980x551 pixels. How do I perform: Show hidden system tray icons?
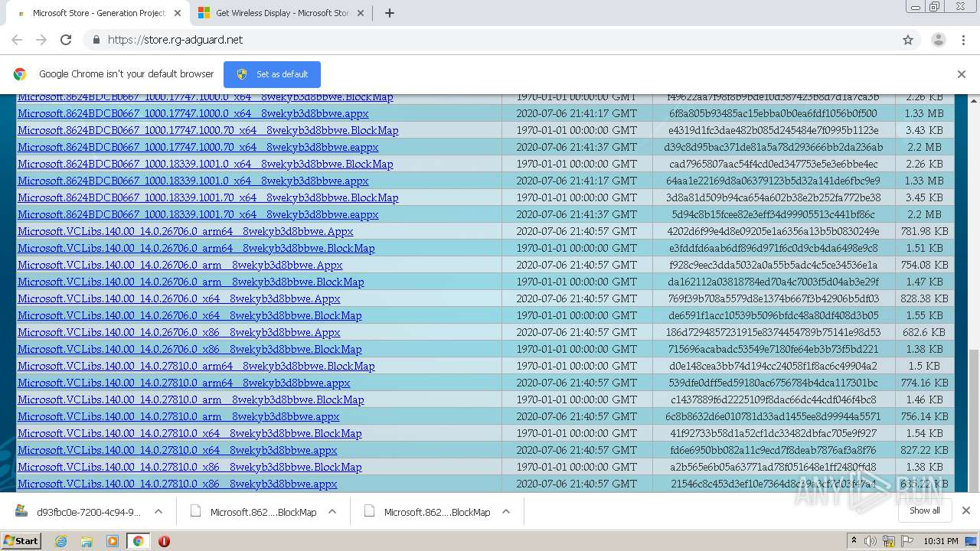[854, 541]
